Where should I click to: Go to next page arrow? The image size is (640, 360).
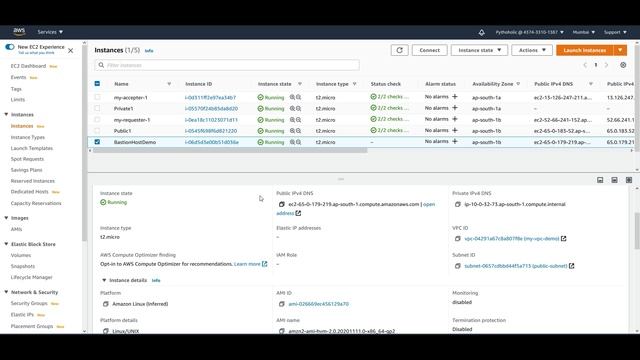click(x=607, y=65)
